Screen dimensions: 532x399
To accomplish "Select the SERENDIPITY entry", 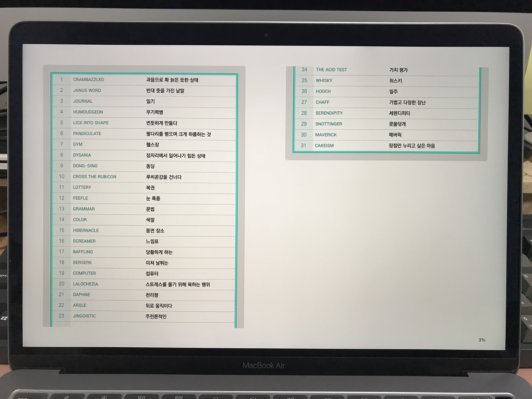I will [x=329, y=113].
